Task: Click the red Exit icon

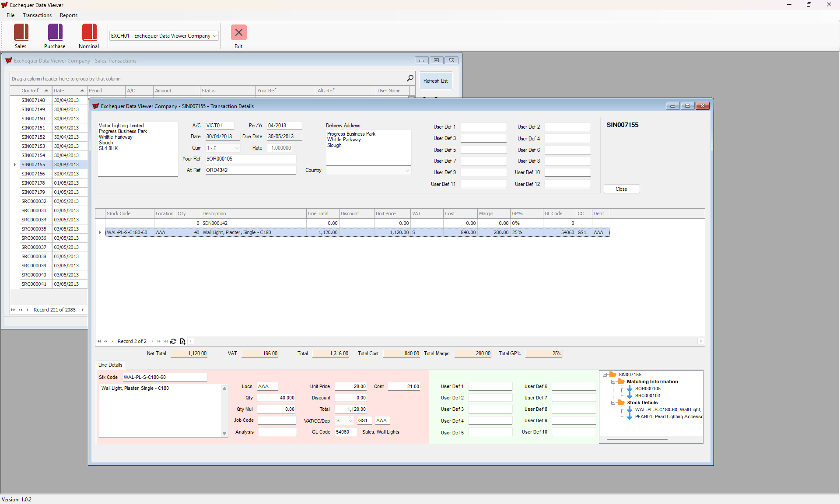Action: point(239,33)
